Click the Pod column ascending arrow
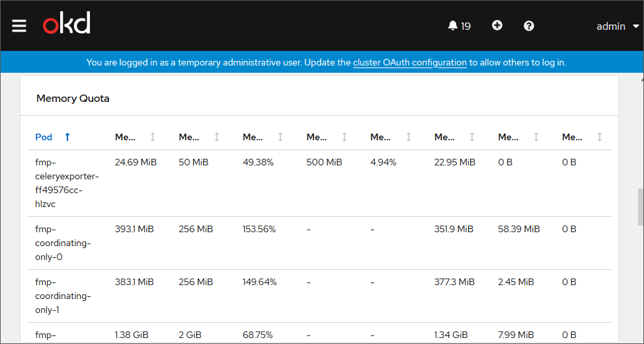This screenshot has width=644, height=344. click(67, 137)
